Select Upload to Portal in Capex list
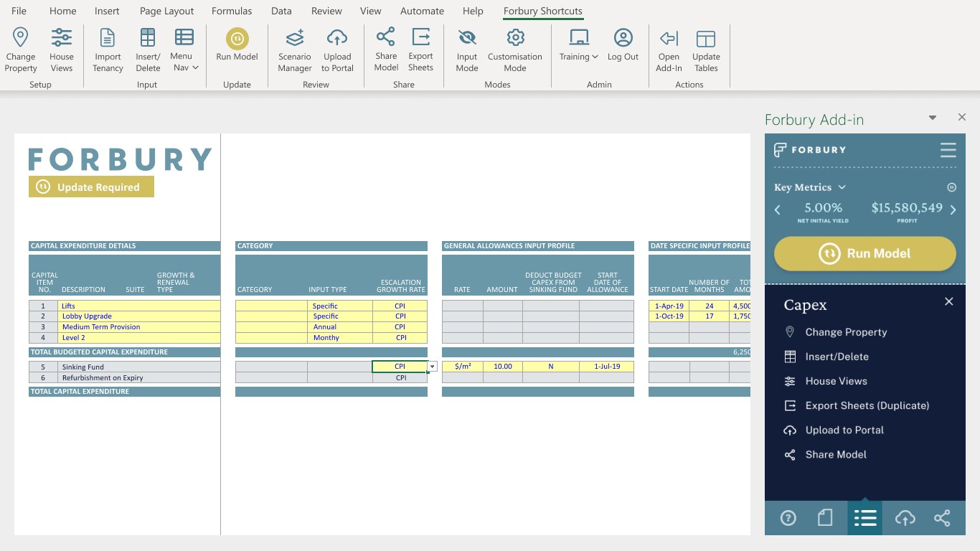This screenshot has width=980, height=551. pos(834,430)
